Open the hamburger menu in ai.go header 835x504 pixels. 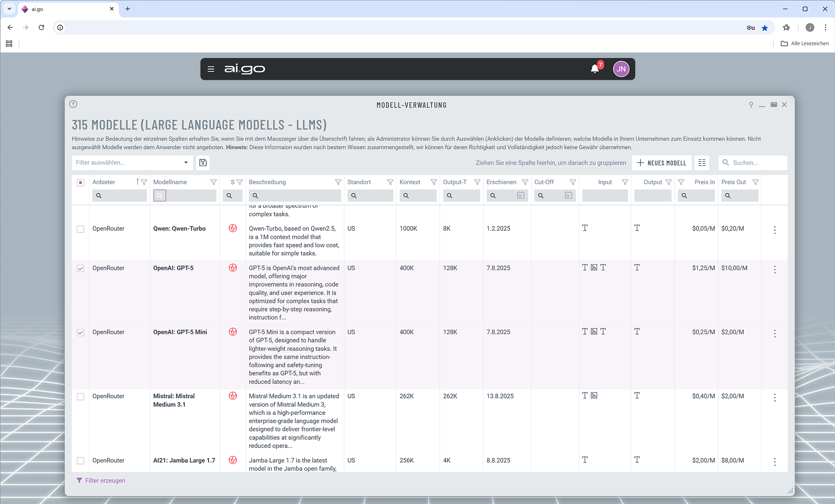click(211, 69)
